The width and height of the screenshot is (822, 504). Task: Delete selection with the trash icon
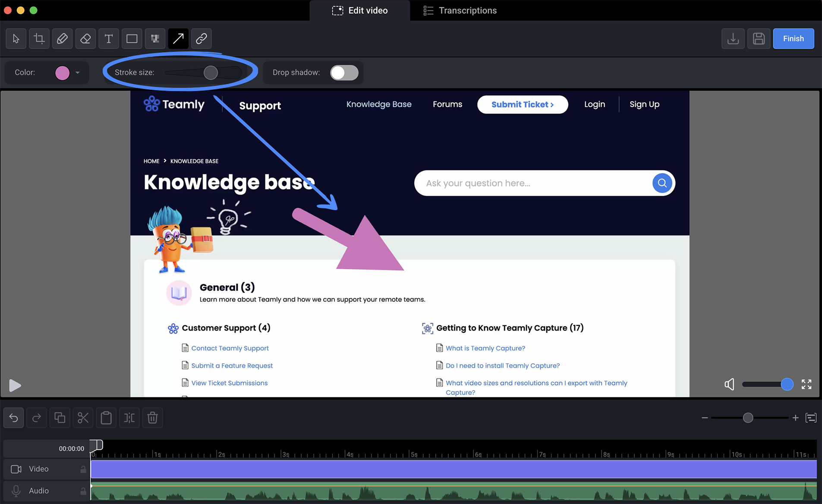pyautogui.click(x=152, y=418)
